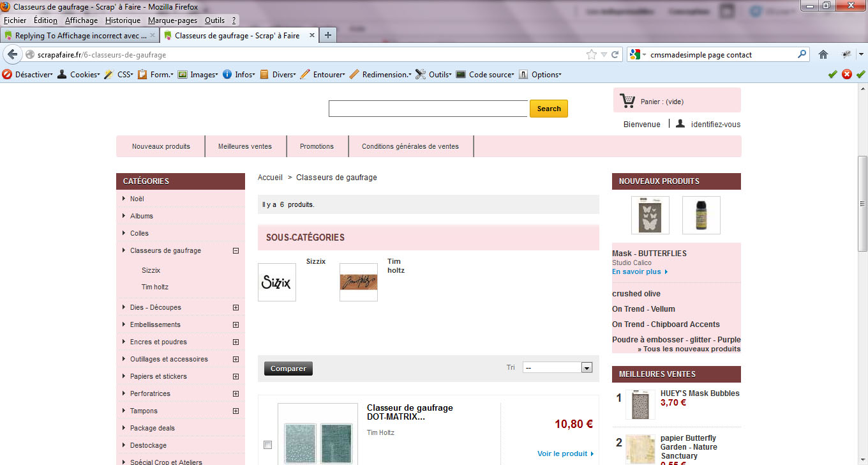Open the Outils web developer toolbar menu
Image resolution: width=868 pixels, height=465 pixels.
[434, 75]
